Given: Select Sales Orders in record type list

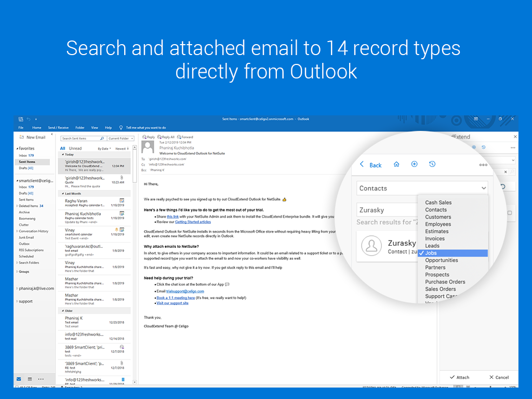Looking at the screenshot, I should point(441,289).
